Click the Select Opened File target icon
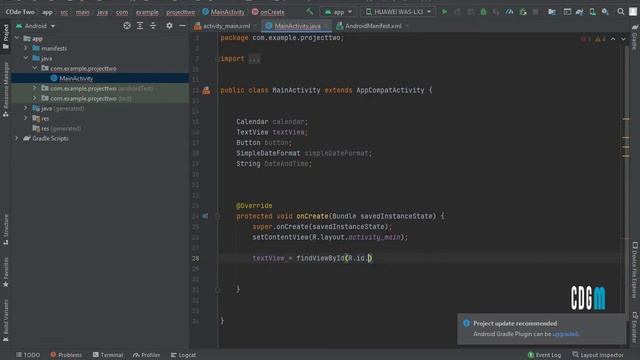The width and height of the screenshot is (640, 360). (127, 26)
